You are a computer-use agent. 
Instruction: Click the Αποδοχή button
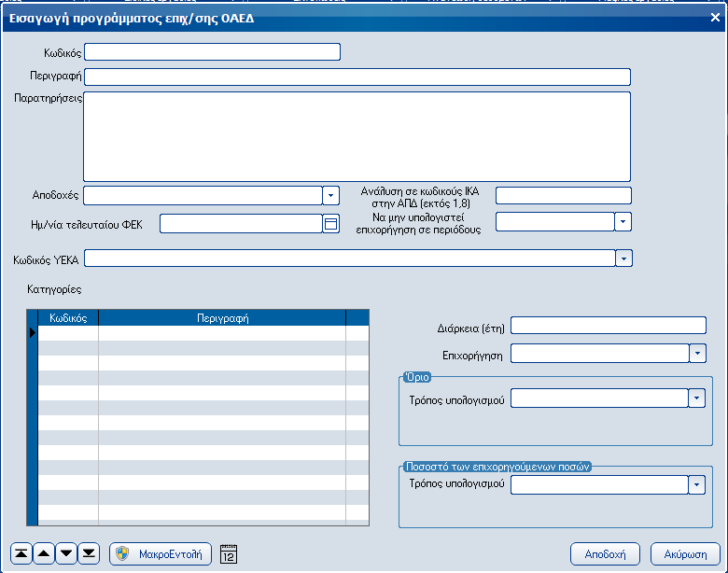pyautogui.click(x=605, y=554)
